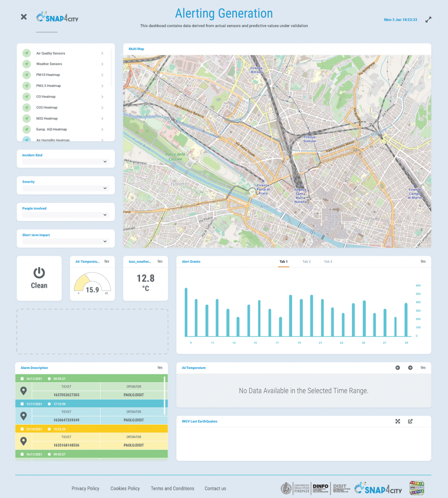
Task: Switch to Tab 2 in Alert Events
Action: coord(306,262)
